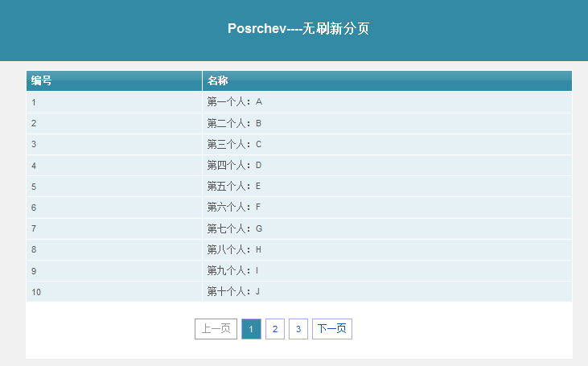Click the page title Posrchev----无刷新分页
This screenshot has height=366, width=588.
pos(298,28)
